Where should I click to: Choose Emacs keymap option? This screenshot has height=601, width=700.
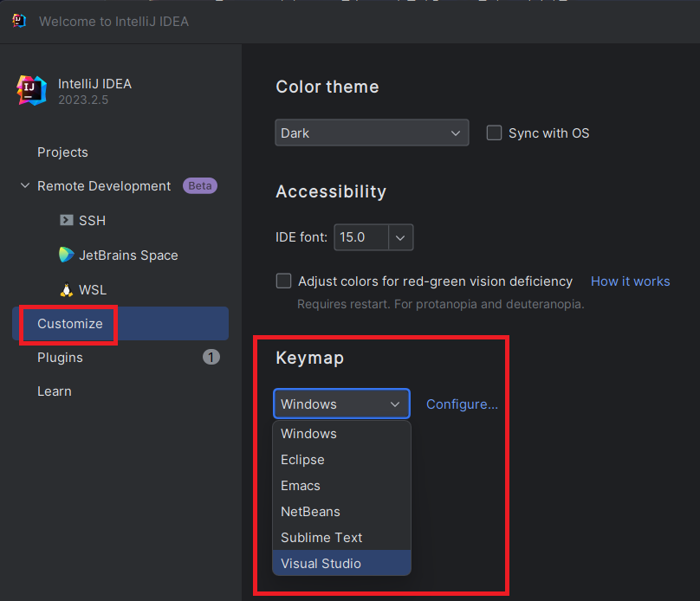[x=341, y=486]
